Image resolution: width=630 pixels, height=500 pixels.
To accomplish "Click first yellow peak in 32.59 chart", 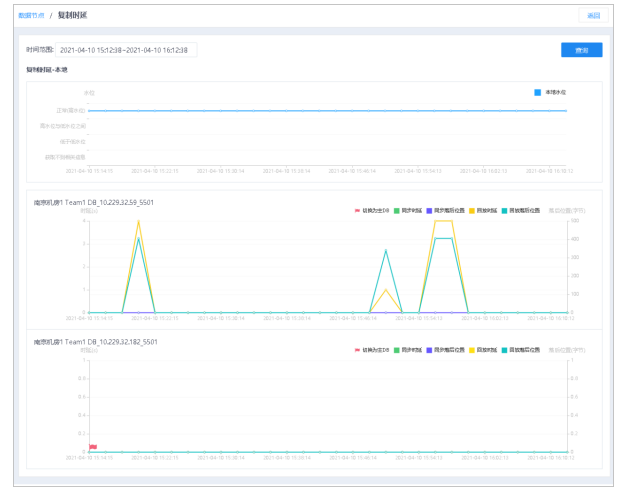I will point(139,221).
